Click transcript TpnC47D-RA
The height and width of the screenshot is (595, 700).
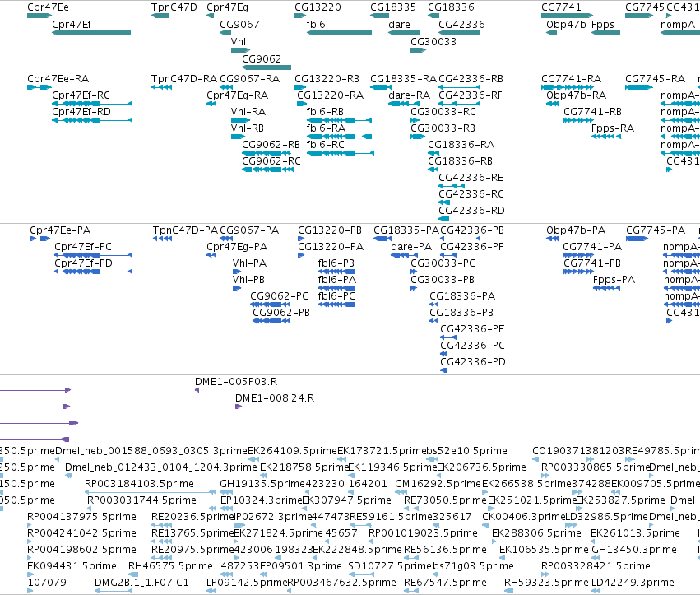coord(184,79)
